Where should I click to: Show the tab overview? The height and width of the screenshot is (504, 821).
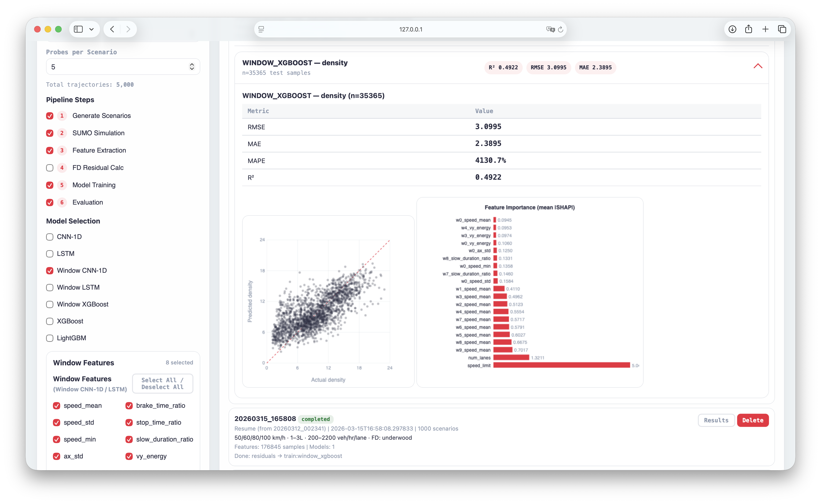[782, 29]
